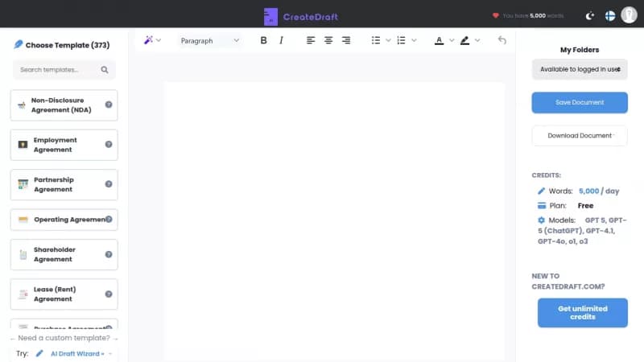This screenshot has width=644, height=362.
Task: Open language selector flag icon
Action: 610,16
